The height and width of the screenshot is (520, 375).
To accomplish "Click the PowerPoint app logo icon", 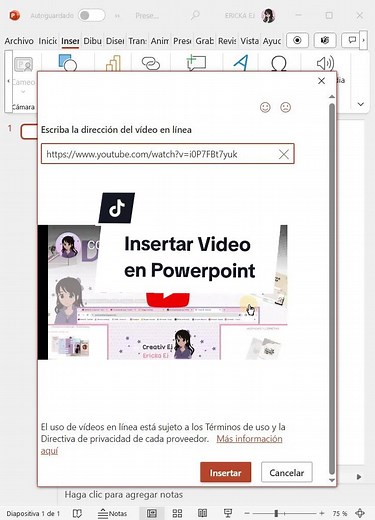I will [14, 15].
